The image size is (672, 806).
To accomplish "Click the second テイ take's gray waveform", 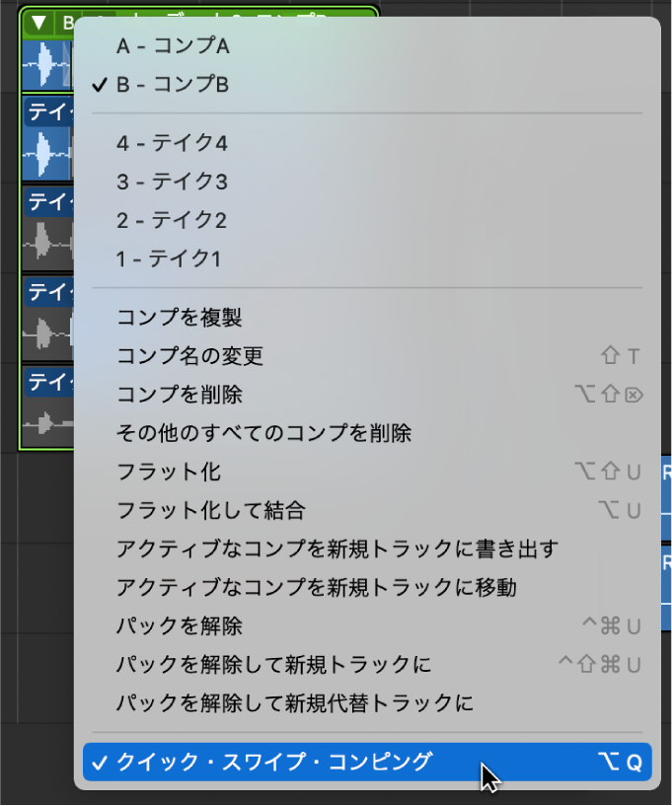I will point(47,243).
